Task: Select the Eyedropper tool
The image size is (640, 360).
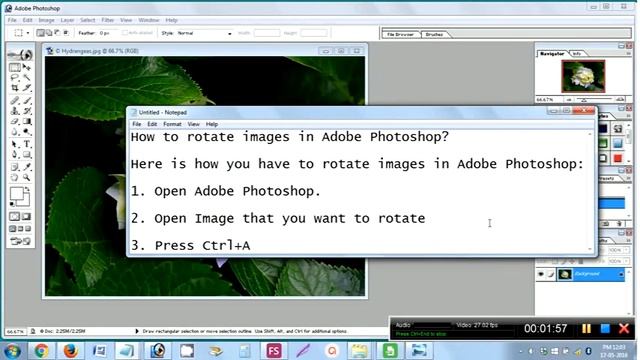Action: coord(27,167)
